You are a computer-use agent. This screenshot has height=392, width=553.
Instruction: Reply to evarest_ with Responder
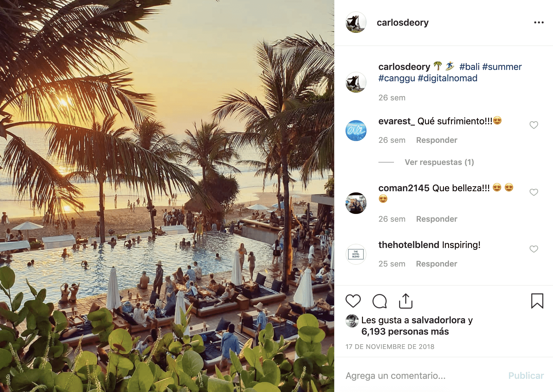tap(437, 140)
